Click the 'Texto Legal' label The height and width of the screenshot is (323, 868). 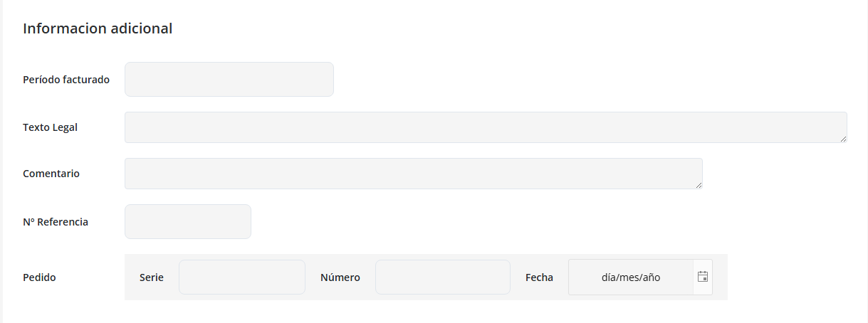pyautogui.click(x=50, y=127)
